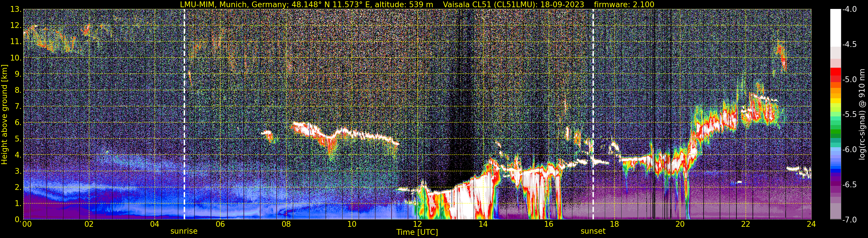
Task: Click the "1." tick on the height axis
Action: pyautogui.click(x=18, y=204)
